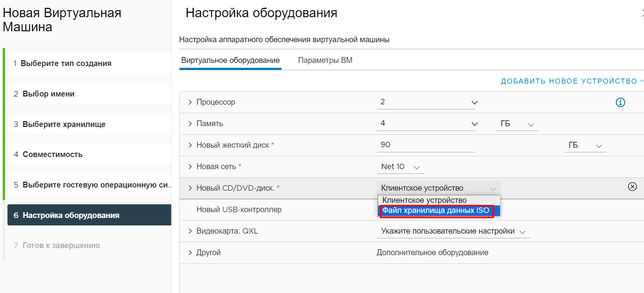
Task: Switch to Виртуальное оборудование tab
Action: click(230, 61)
